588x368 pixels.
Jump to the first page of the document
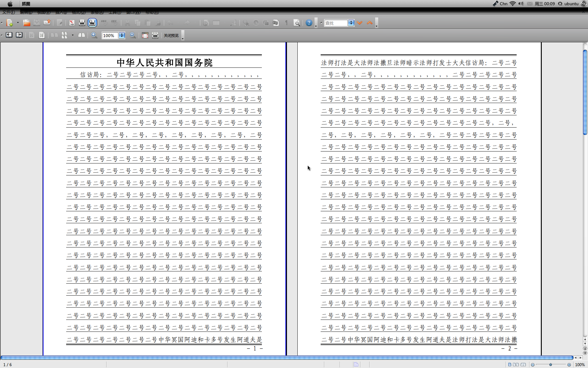point(32,35)
